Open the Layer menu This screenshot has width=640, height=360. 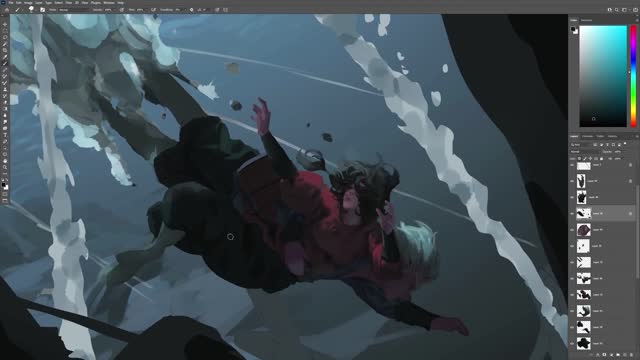39,3
